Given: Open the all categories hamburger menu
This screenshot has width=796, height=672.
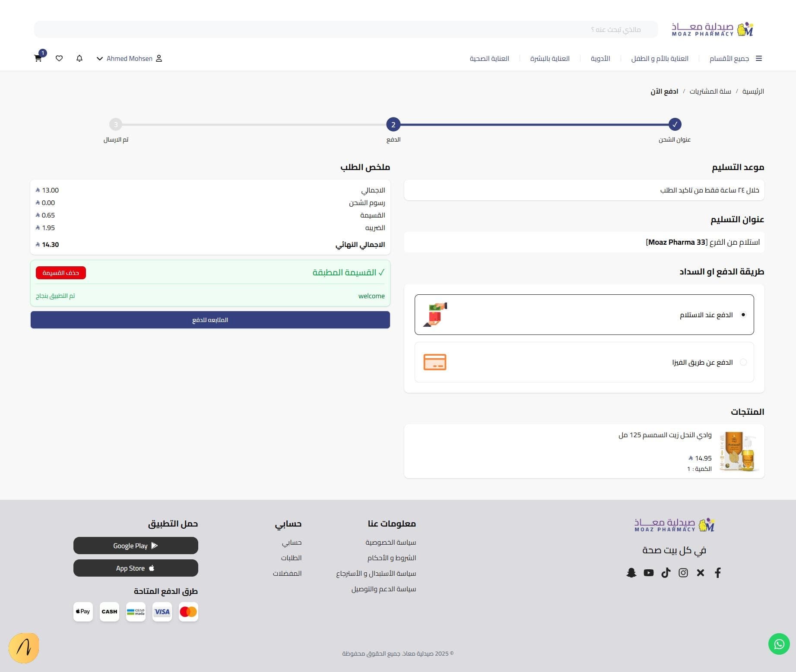Looking at the screenshot, I should pos(758,58).
